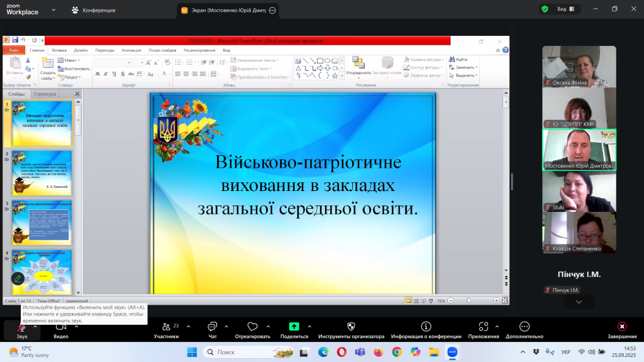Open Инструменты организатора host tools
The height and width of the screenshot is (362, 644).
click(351, 327)
